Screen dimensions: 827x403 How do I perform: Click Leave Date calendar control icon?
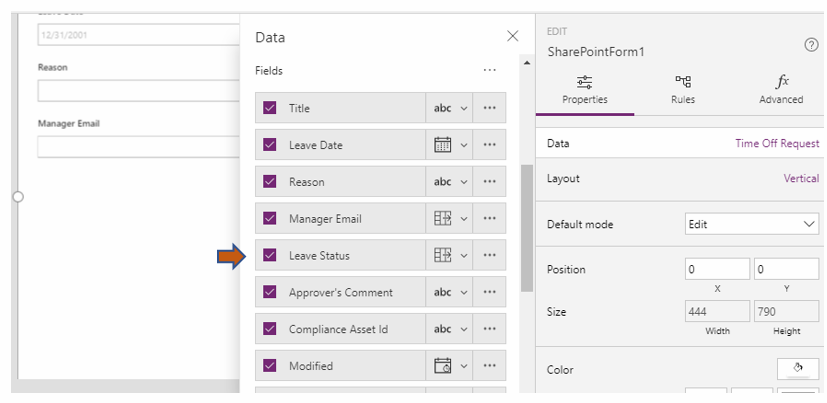pos(442,145)
